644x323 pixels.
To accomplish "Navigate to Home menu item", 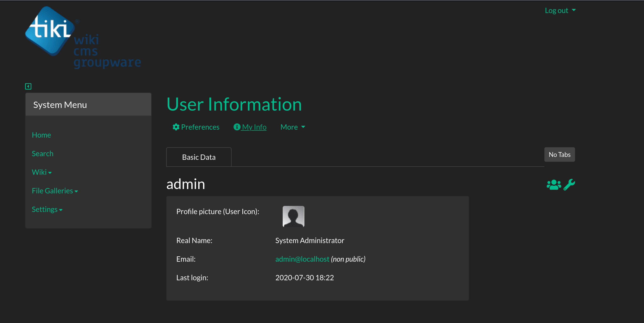I will click(41, 134).
